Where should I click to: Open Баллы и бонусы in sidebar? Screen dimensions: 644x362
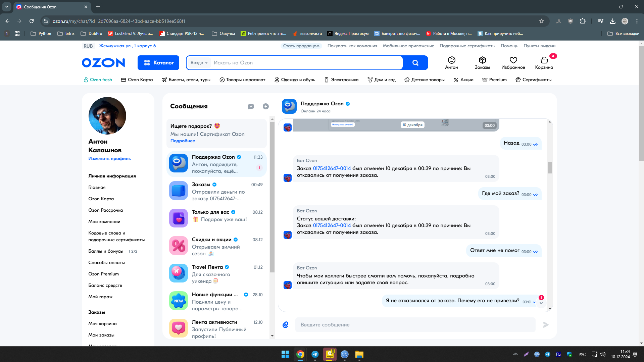tap(106, 251)
